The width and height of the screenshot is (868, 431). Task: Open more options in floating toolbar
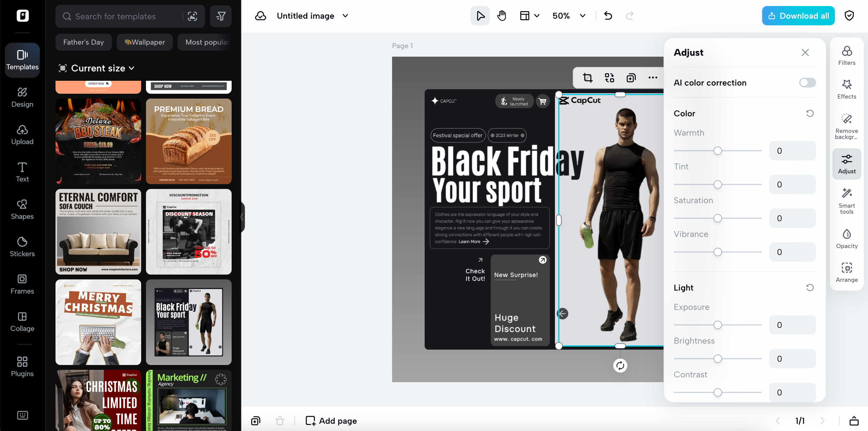click(x=653, y=78)
